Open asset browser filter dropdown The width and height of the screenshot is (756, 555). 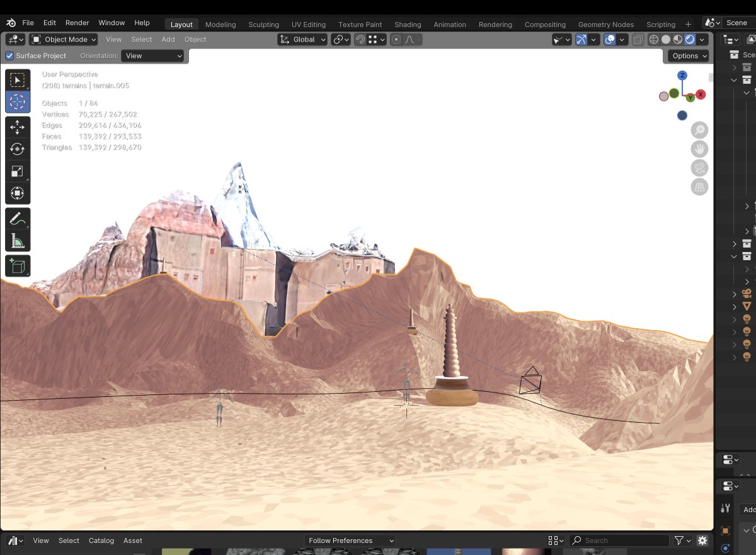click(x=683, y=541)
